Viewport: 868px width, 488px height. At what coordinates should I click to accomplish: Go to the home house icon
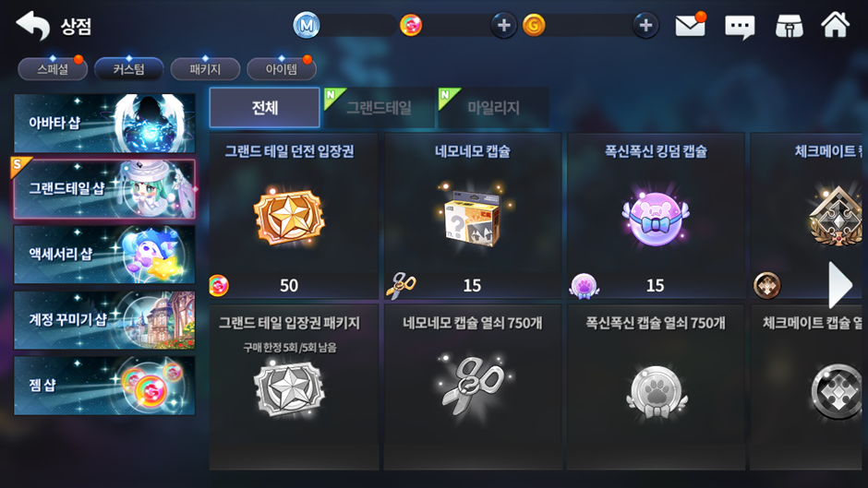[x=835, y=25]
